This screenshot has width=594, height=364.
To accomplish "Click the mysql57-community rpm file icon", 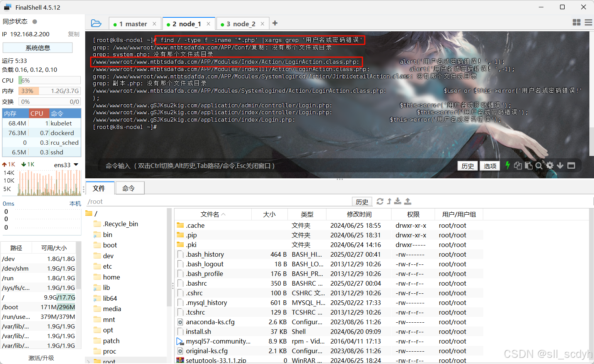I will 180,341.
